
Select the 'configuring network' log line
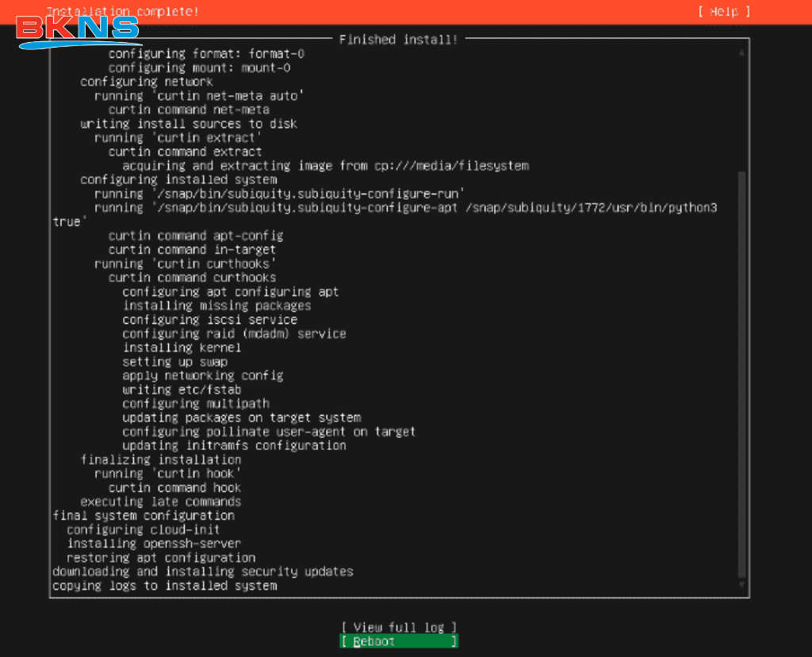[147, 82]
